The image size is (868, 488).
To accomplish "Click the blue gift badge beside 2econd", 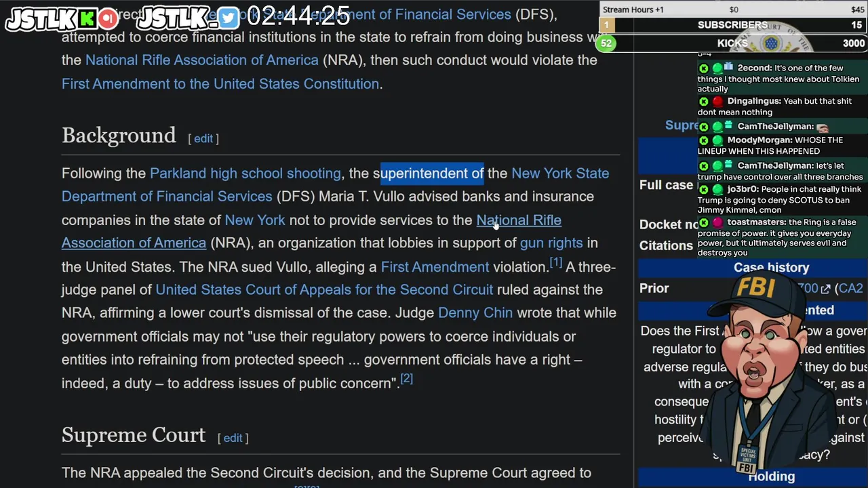I will pyautogui.click(x=728, y=67).
